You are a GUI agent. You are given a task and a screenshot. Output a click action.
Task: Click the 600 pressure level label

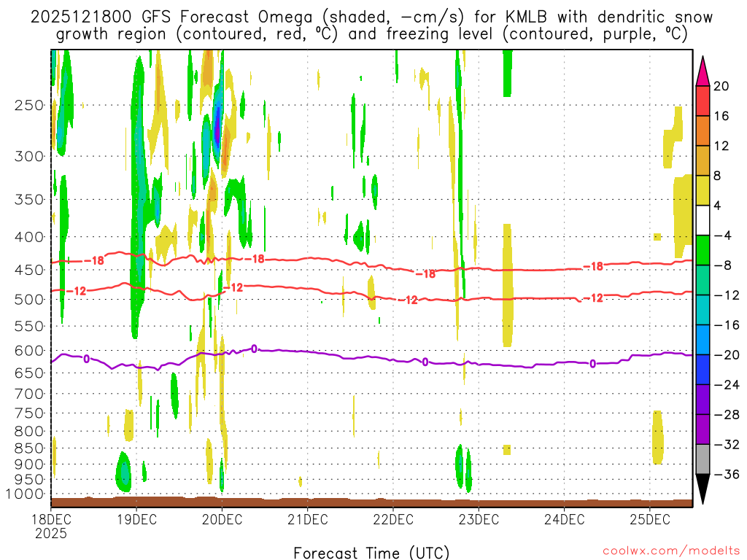tap(29, 351)
